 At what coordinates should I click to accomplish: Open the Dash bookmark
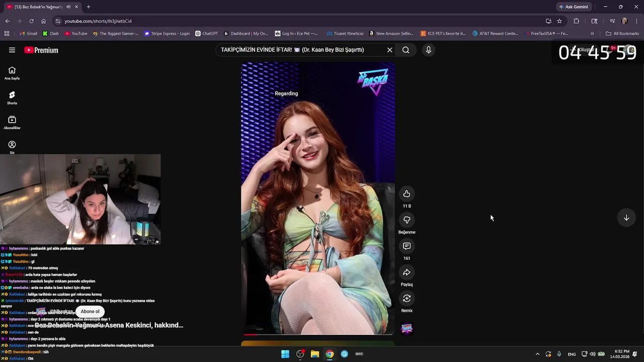coord(51,34)
